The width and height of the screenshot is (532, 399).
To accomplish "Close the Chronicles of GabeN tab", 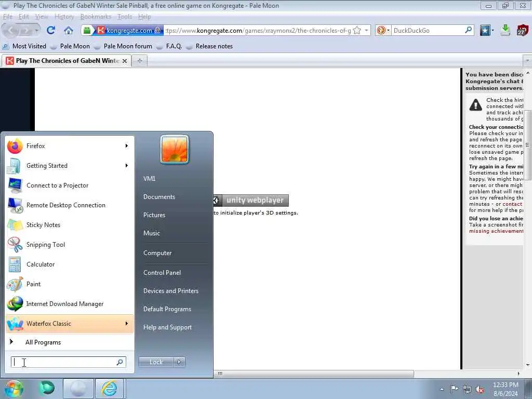I will click(125, 61).
